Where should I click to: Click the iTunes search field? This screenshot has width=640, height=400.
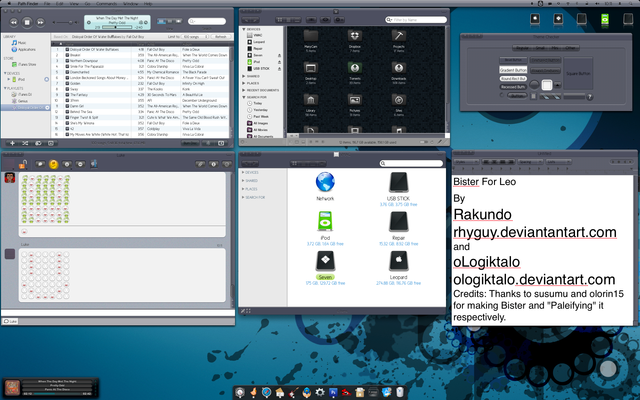(207, 21)
